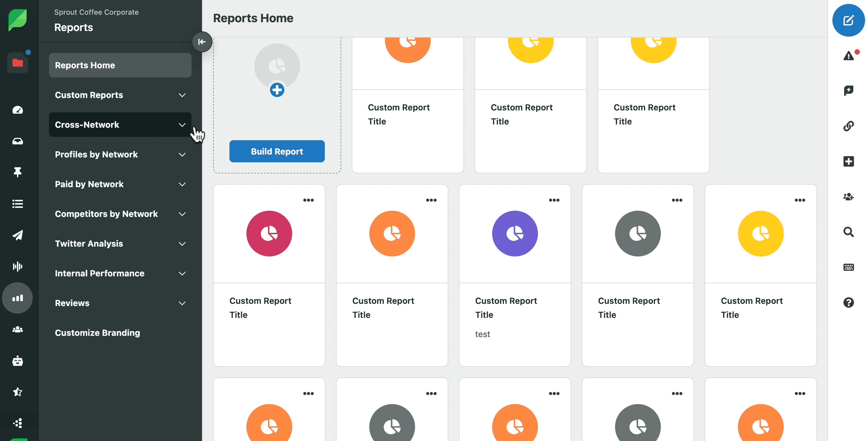Screen dimensions: 868x441
Task: Click the speech bubble lightning icon
Action: [848, 90]
